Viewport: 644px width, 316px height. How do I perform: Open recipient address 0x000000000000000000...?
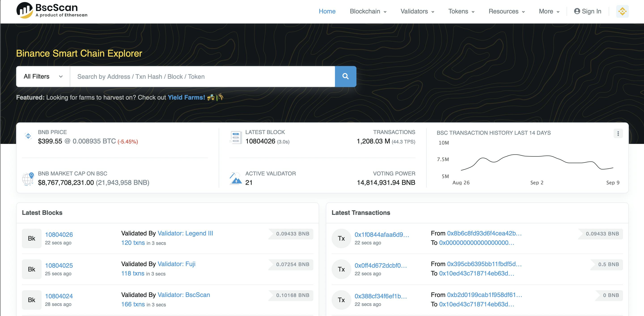click(477, 243)
